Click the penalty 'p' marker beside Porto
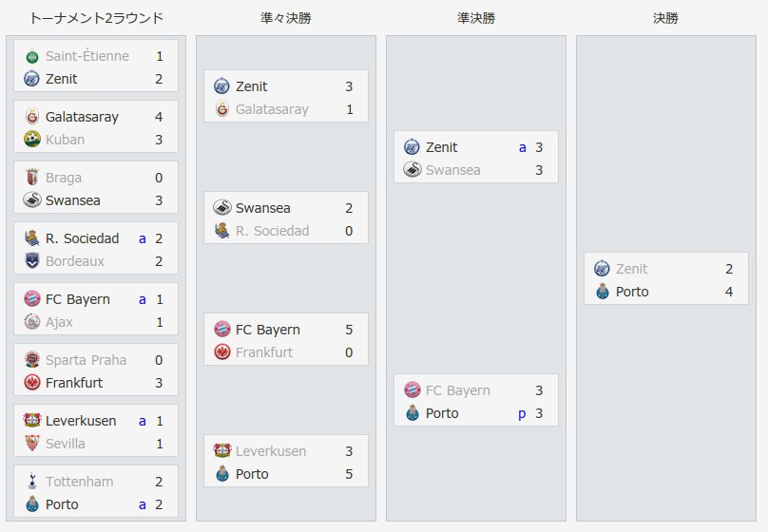 (x=522, y=414)
